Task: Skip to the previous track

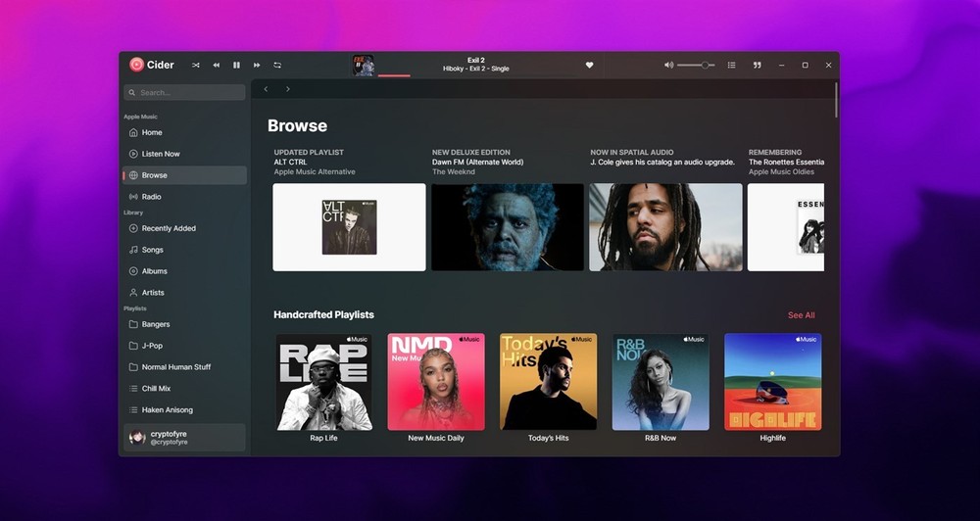Action: pyautogui.click(x=217, y=65)
